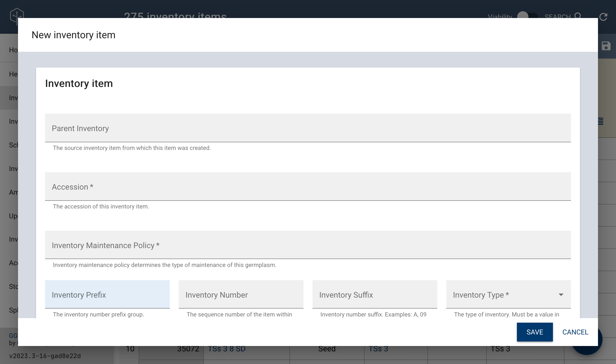Click the CANCEL button

pos(575,332)
